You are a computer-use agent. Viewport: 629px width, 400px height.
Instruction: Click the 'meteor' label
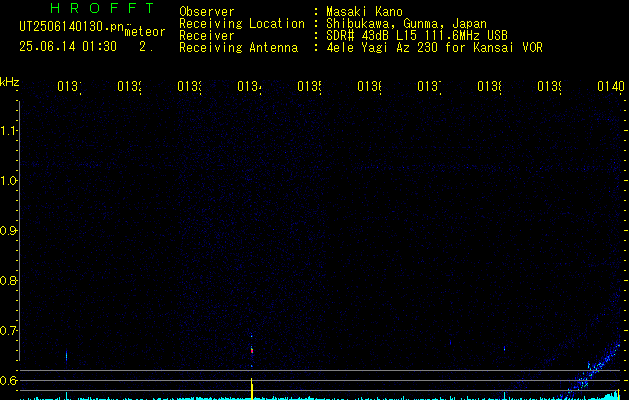(145, 32)
